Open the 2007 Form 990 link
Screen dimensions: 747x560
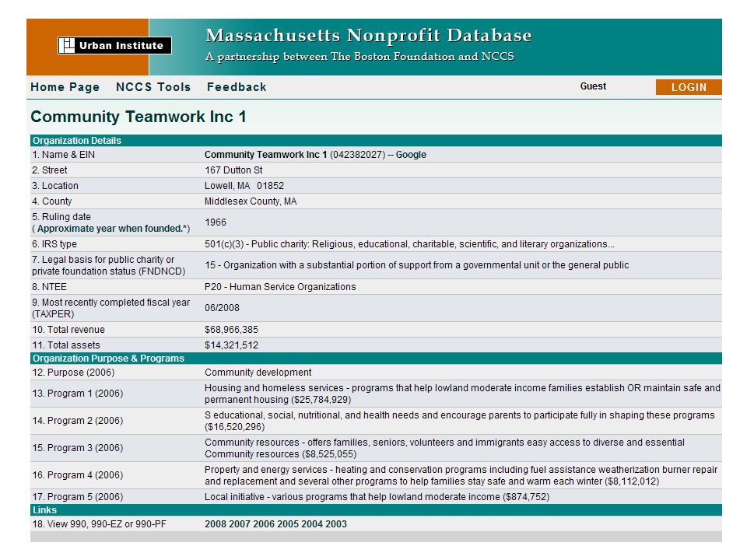pyautogui.click(x=240, y=523)
